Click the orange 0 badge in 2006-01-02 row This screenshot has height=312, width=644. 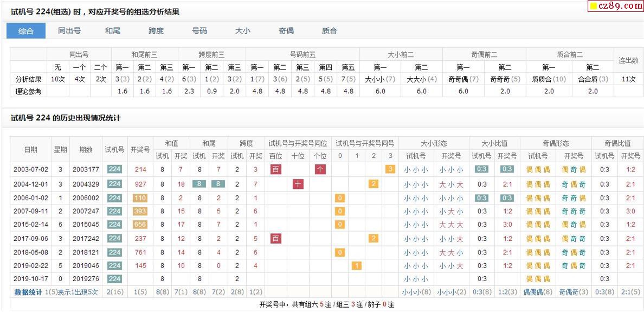[340, 198]
